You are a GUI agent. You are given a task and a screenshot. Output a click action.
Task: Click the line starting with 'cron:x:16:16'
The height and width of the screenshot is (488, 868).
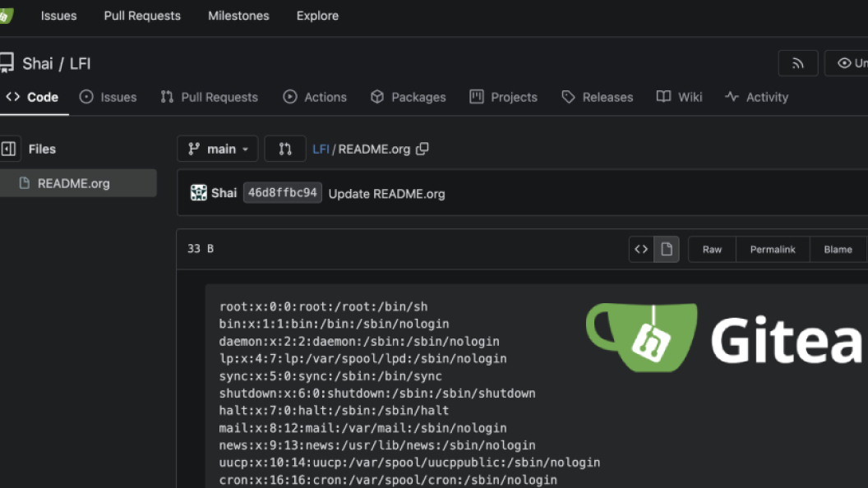pos(388,481)
